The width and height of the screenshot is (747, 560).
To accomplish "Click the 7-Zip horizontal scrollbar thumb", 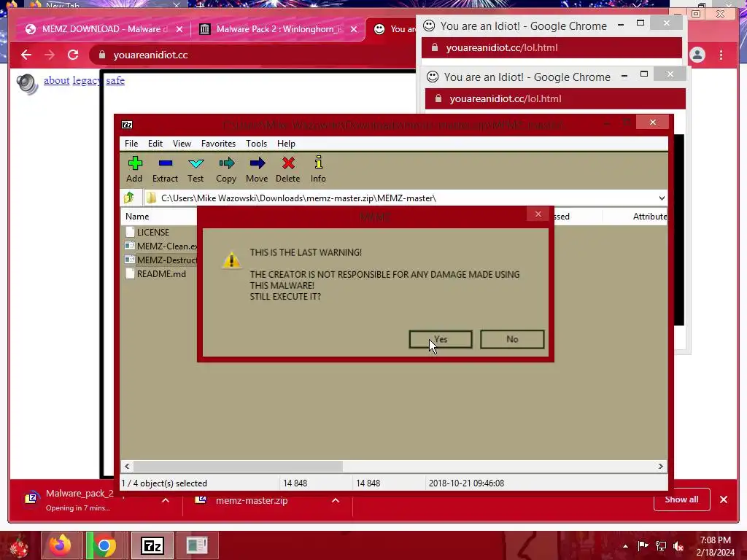I will point(238,466).
